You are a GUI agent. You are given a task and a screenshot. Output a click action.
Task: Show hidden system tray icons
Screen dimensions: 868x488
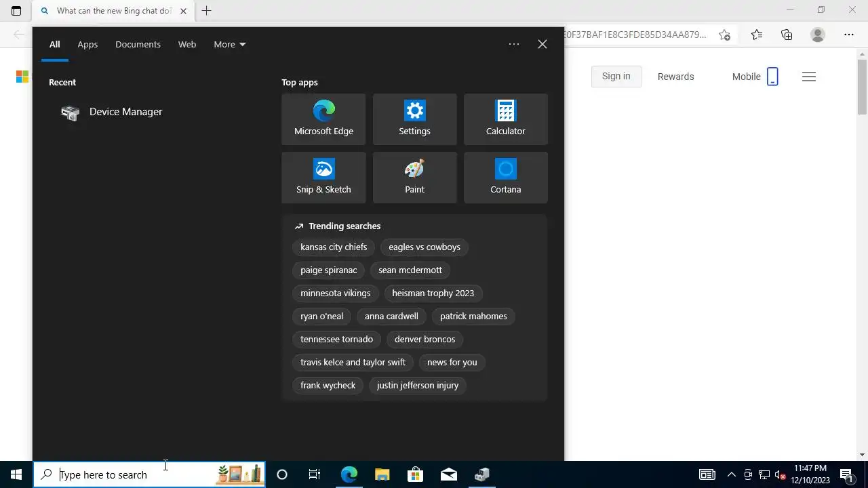[x=731, y=474]
